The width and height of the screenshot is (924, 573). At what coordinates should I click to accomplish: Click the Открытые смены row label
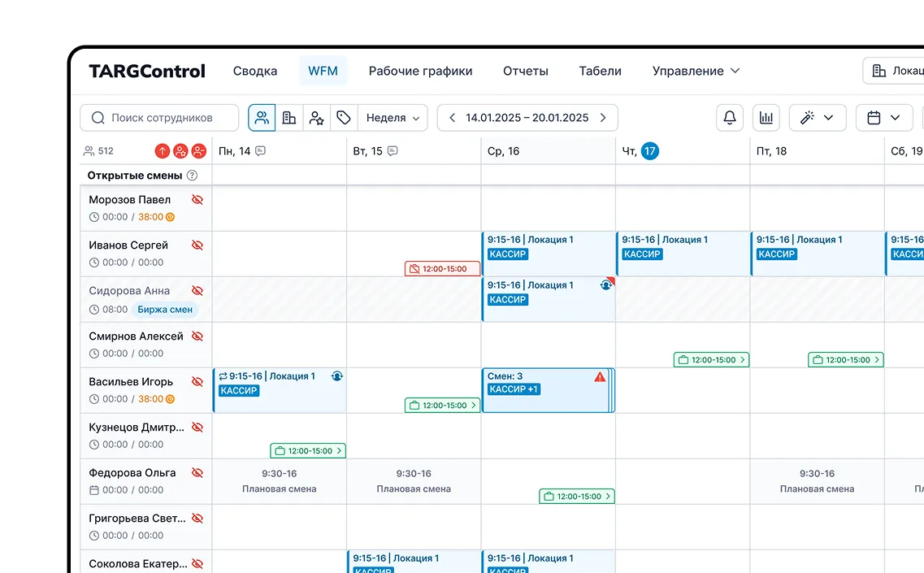pyautogui.click(x=134, y=175)
